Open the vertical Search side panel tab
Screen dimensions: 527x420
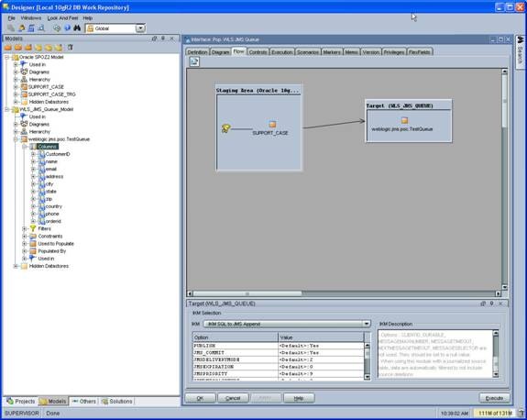point(520,51)
